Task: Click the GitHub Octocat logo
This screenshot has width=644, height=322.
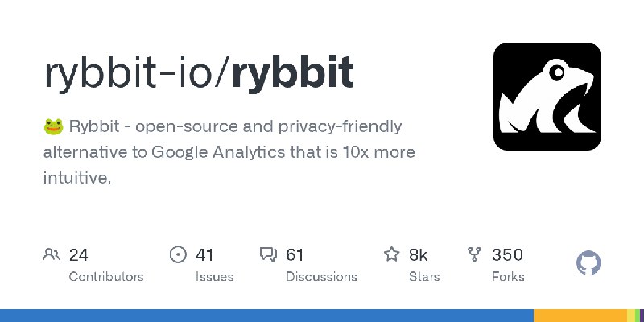Action: pos(589,263)
